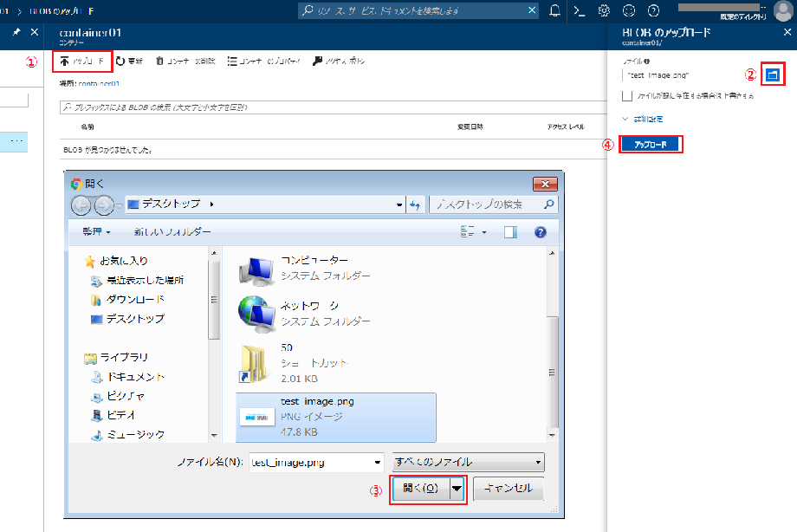Viewport: 797px width, 532px height.
Task: Toggle the preview pane icon in dialog
Action: click(510, 232)
